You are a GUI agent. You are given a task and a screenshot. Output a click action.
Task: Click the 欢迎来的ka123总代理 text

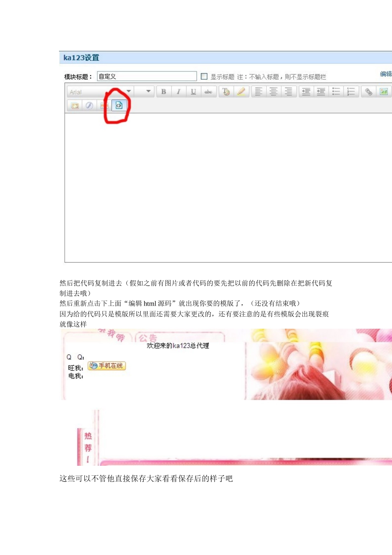178,346
